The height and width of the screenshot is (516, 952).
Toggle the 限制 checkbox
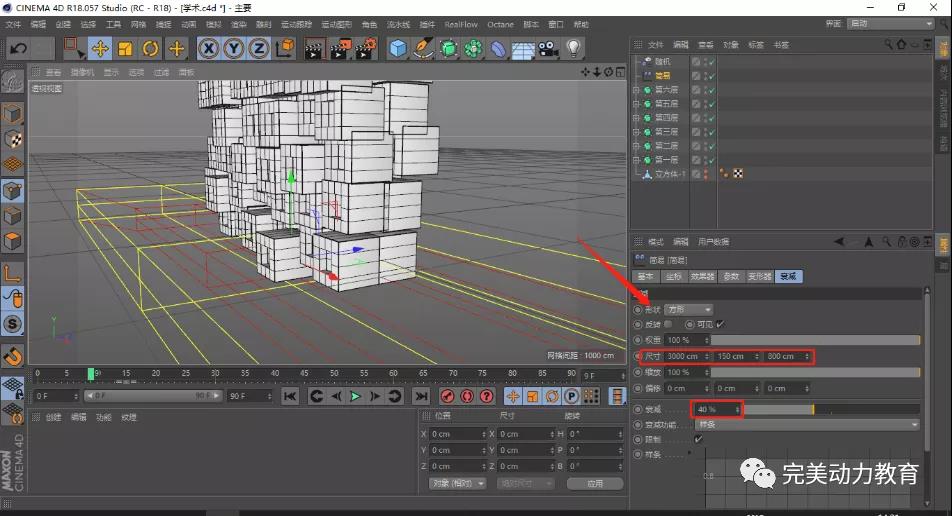pyautogui.click(x=698, y=439)
